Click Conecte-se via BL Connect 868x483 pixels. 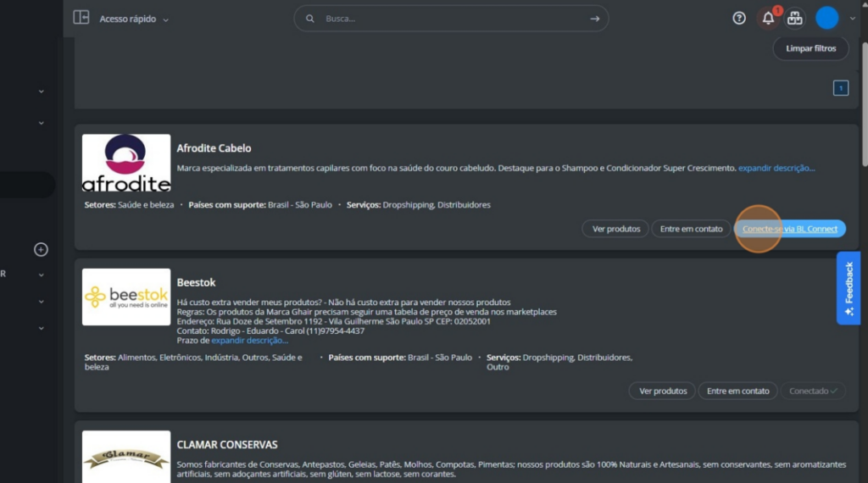click(x=789, y=229)
